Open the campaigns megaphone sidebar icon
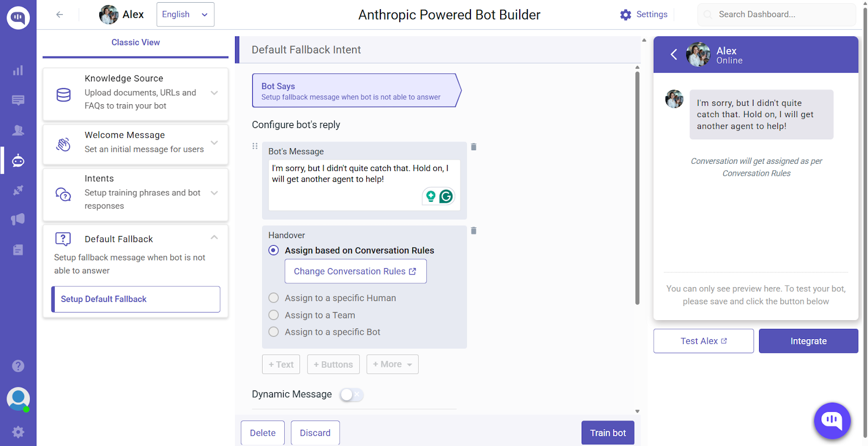This screenshot has width=868, height=446. pyautogui.click(x=18, y=219)
